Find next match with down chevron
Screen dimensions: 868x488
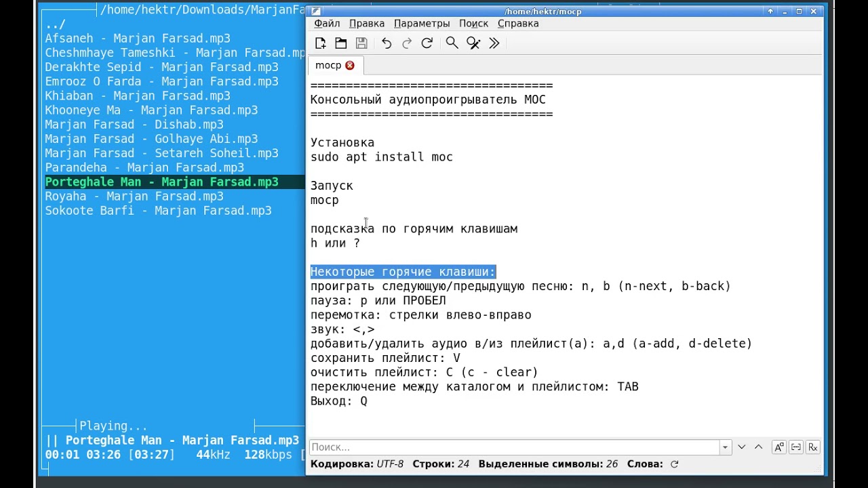pos(742,447)
